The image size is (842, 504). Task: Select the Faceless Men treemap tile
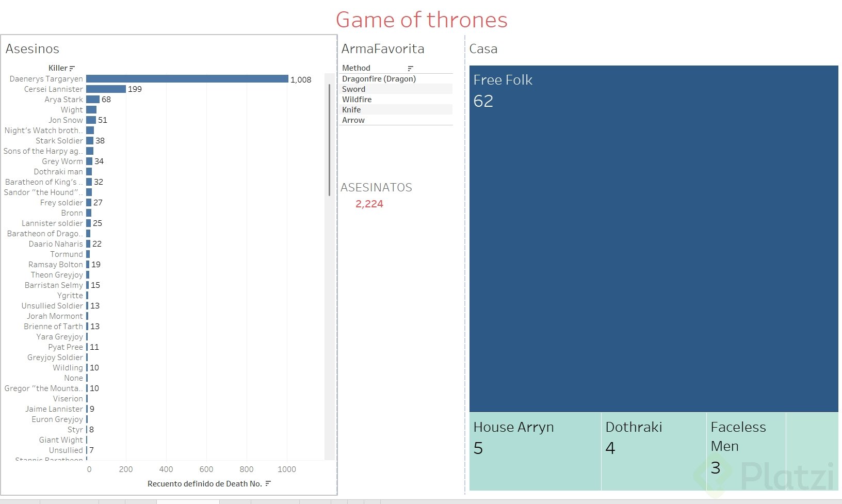point(745,451)
